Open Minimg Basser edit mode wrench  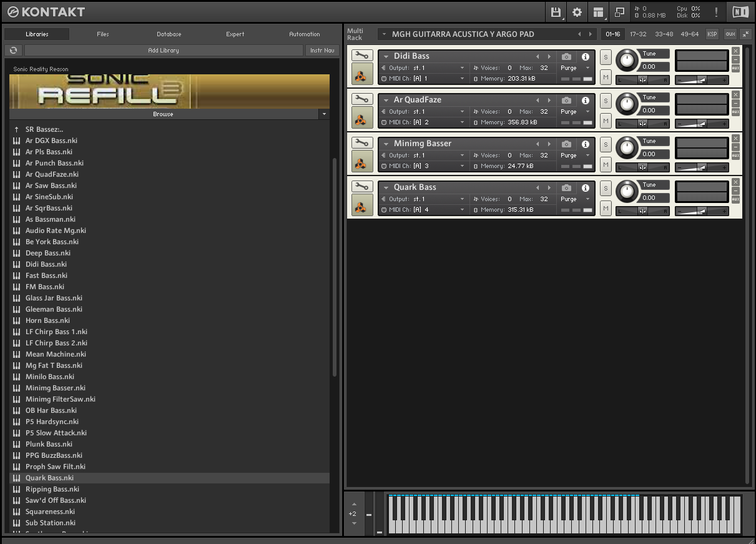click(361, 143)
